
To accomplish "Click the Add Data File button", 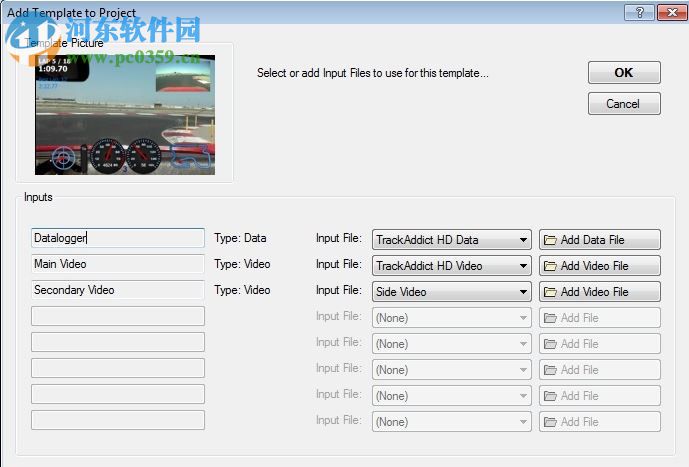I will (x=600, y=240).
